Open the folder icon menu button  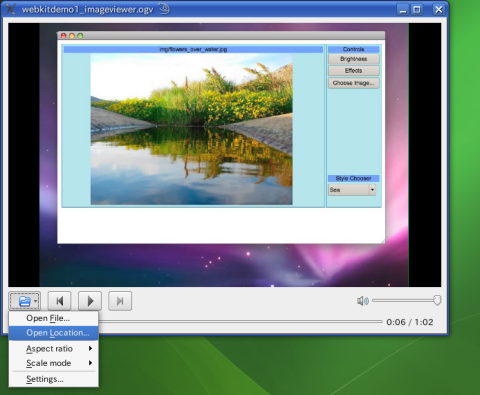tap(25, 301)
